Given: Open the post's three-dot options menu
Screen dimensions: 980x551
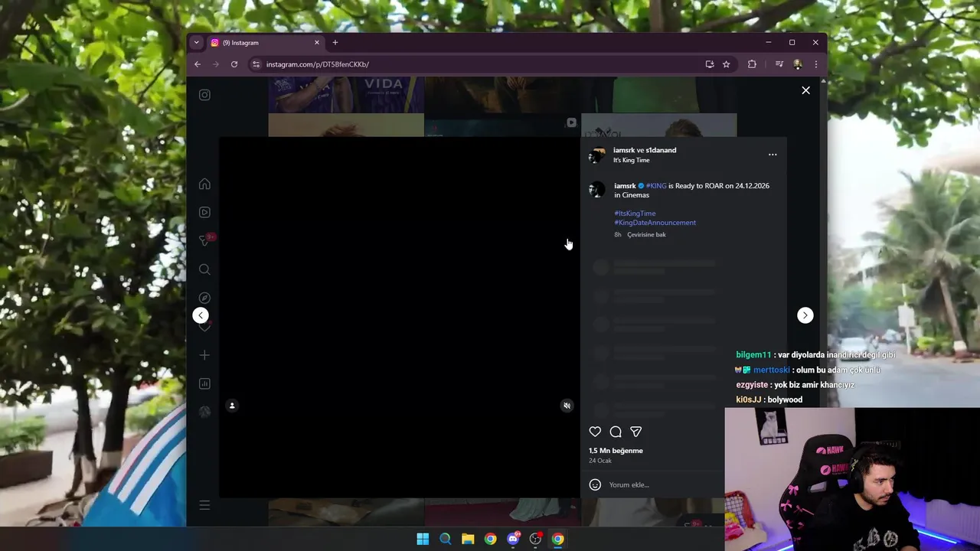Looking at the screenshot, I should 773,155.
